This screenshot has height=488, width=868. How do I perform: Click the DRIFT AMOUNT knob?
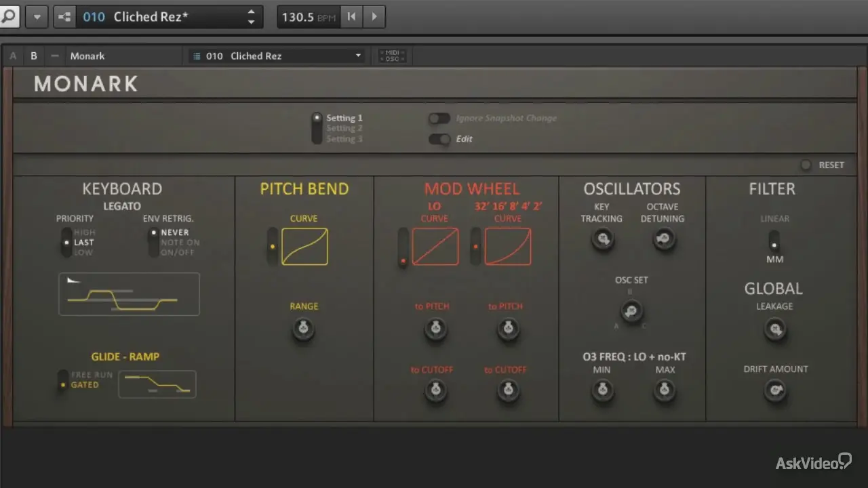pos(774,390)
